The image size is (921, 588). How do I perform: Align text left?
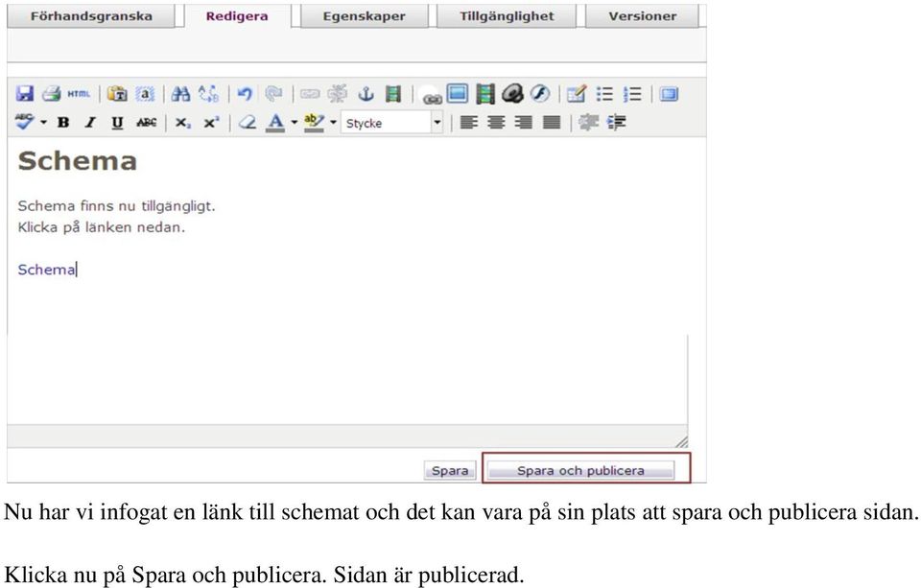469,123
